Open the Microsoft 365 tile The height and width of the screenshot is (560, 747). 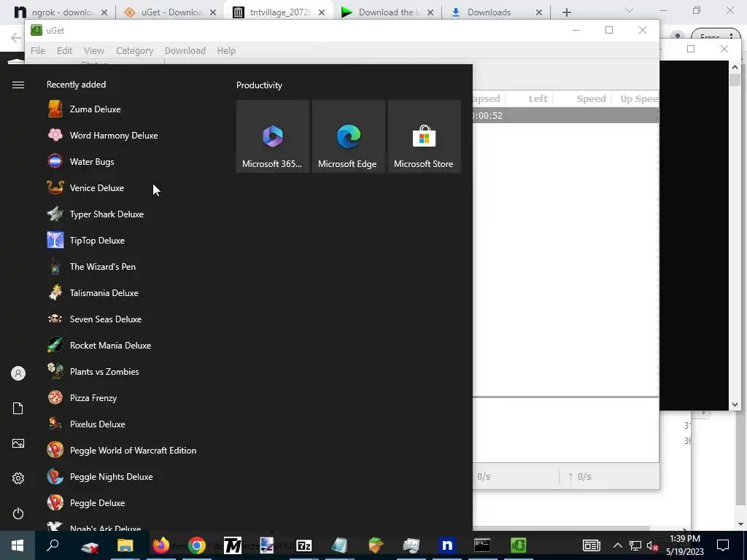[x=273, y=136]
